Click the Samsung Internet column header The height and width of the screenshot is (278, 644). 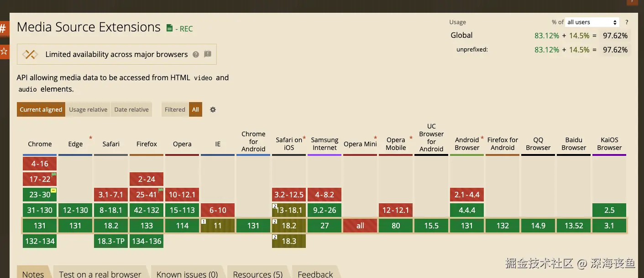point(325,144)
